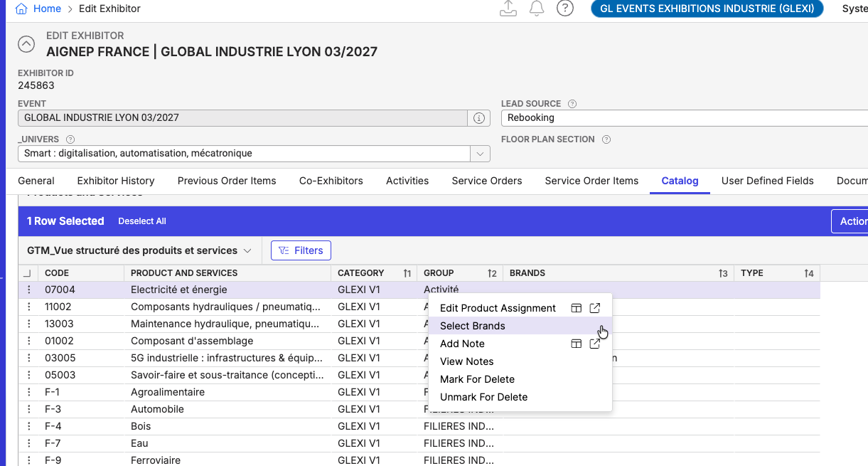Open row menu for code 11002
Screen dimensions: 868x466
[29, 307]
